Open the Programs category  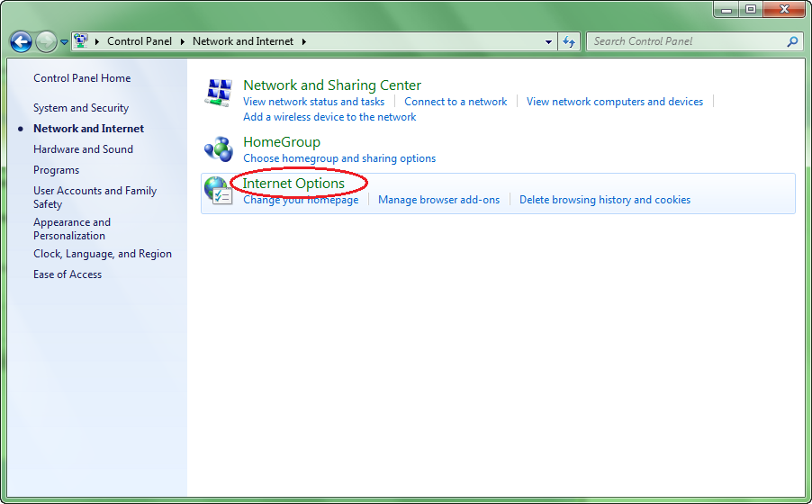point(56,170)
